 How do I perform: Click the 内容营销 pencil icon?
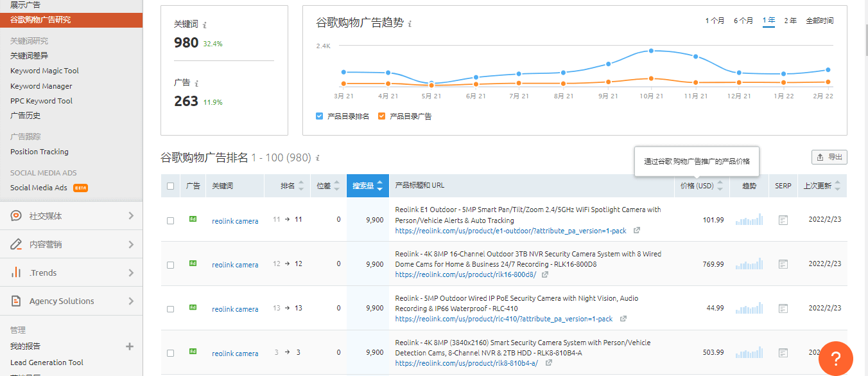16,244
